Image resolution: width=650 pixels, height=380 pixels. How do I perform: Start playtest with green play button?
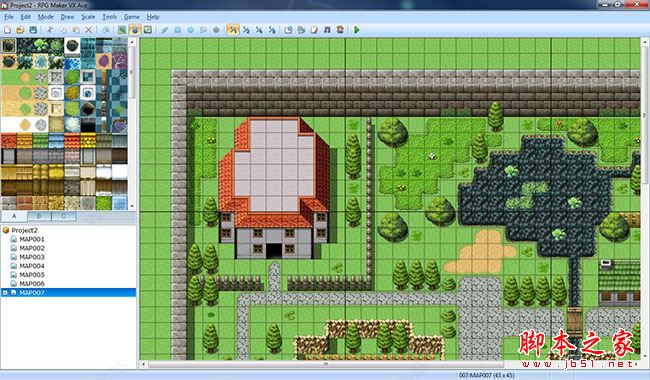coord(357,30)
